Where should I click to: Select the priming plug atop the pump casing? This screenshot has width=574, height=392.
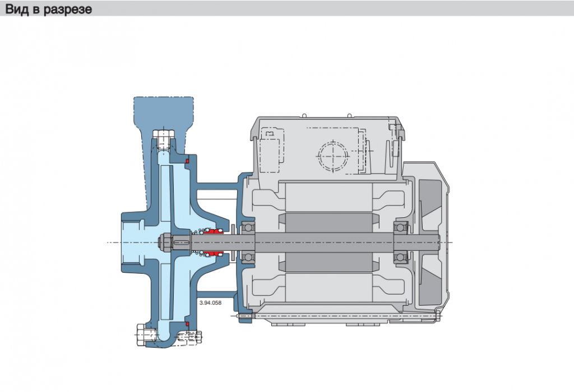coord(163,138)
